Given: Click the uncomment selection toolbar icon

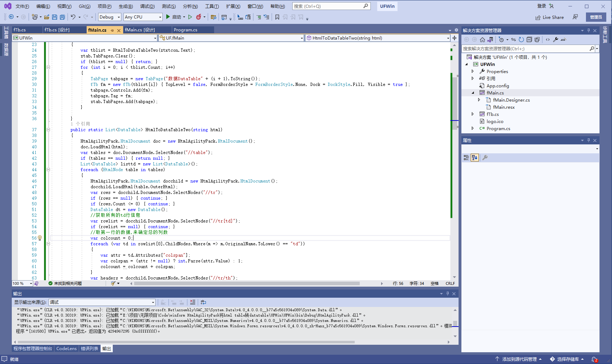Looking at the screenshot, I should (x=267, y=17).
